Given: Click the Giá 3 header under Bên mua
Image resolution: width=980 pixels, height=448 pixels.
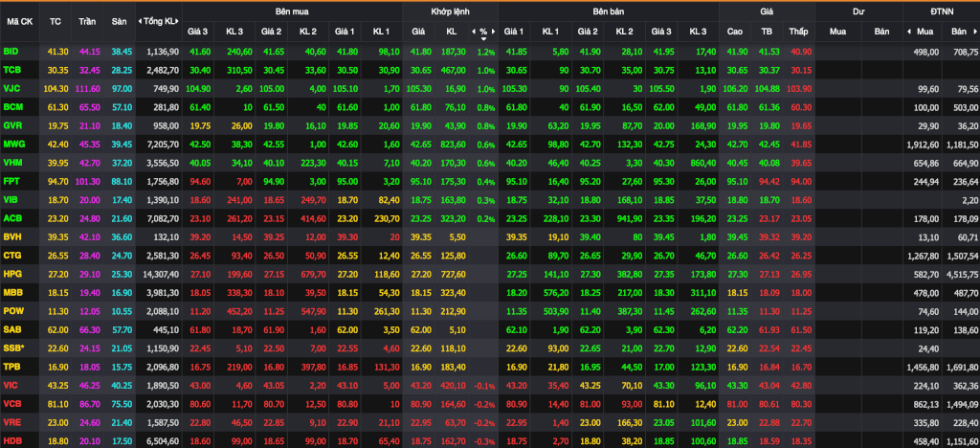Looking at the screenshot, I should (x=198, y=31).
